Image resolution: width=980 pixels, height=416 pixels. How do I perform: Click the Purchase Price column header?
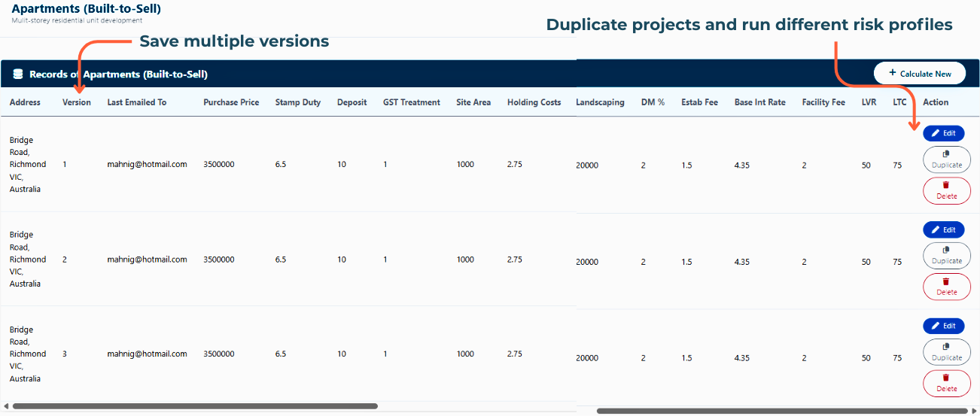pos(231,102)
